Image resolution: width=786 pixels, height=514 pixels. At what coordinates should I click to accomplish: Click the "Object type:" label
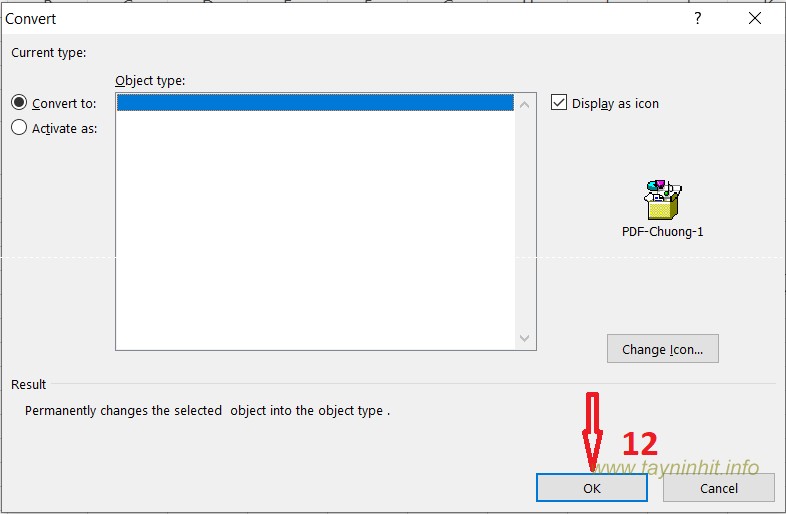click(150, 80)
